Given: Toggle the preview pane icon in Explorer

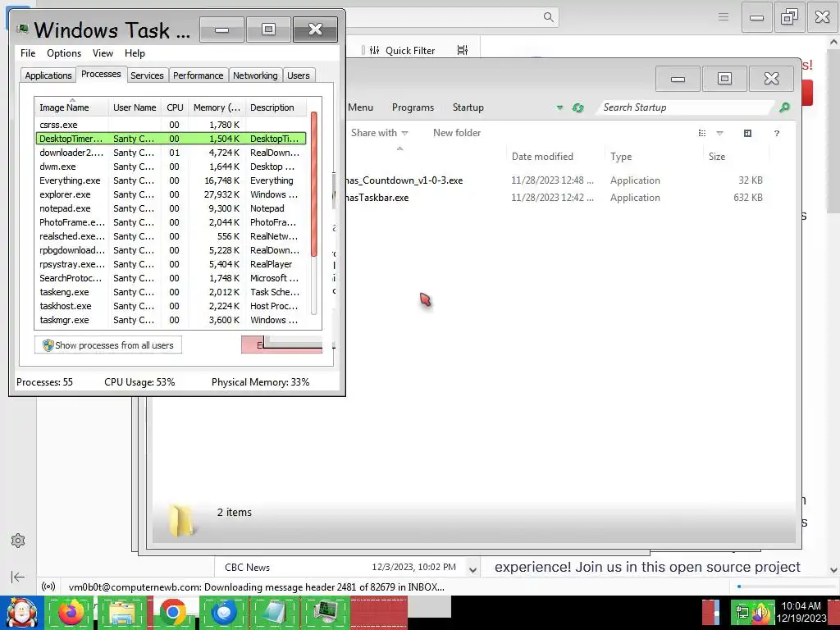Looking at the screenshot, I should [748, 133].
